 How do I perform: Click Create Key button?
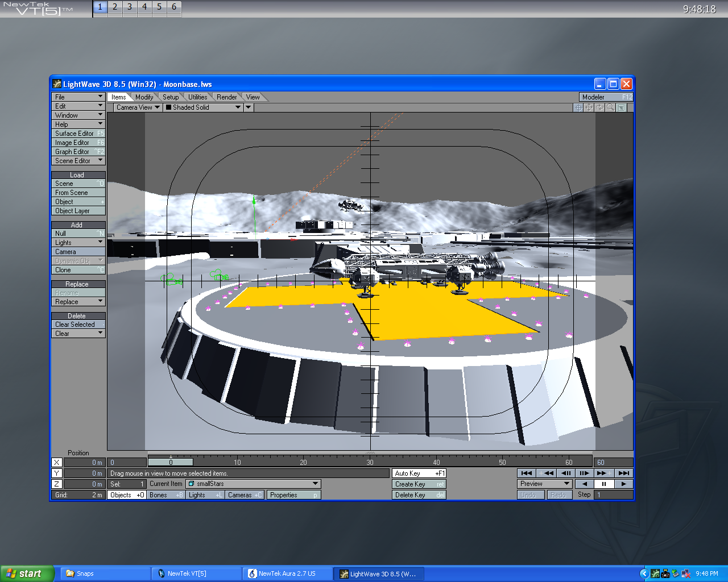point(419,484)
